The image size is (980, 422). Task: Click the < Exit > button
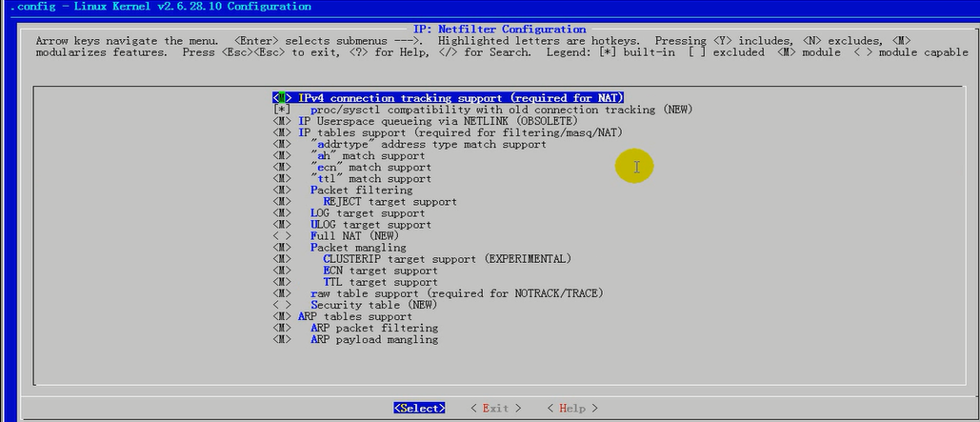[x=495, y=409]
